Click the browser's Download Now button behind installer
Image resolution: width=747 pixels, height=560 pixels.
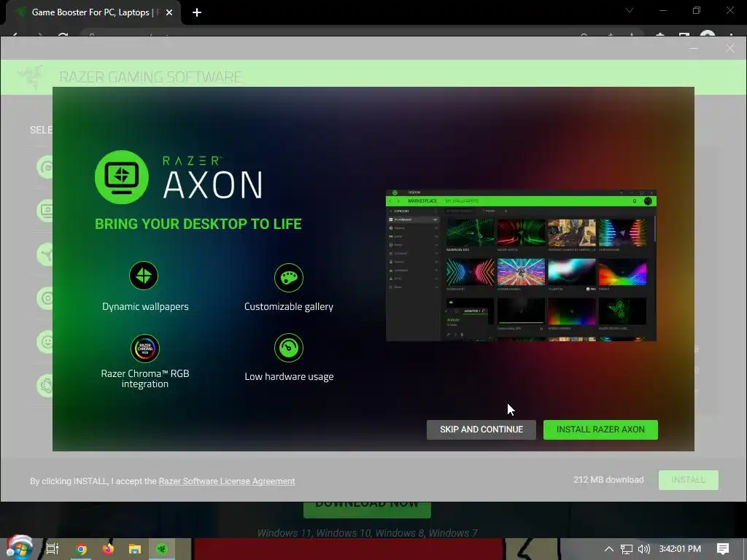click(x=367, y=509)
